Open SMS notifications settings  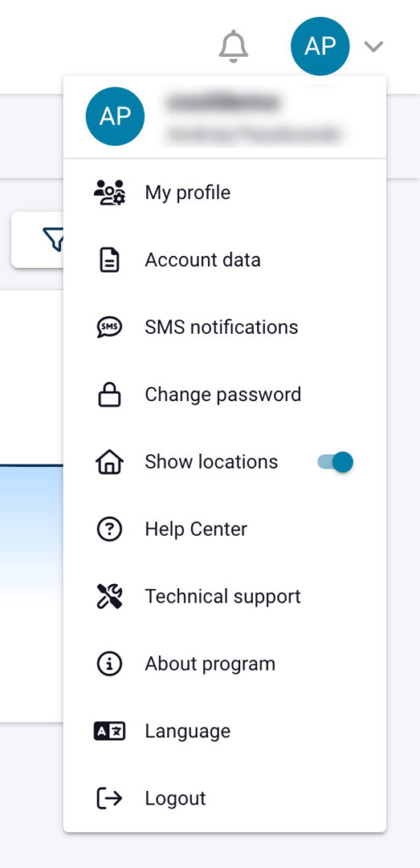click(224, 327)
